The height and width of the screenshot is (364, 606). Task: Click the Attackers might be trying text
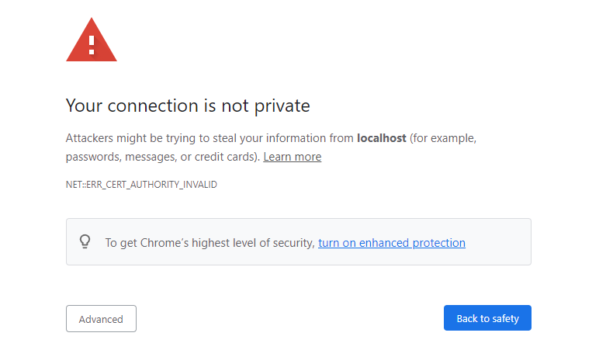click(130, 138)
